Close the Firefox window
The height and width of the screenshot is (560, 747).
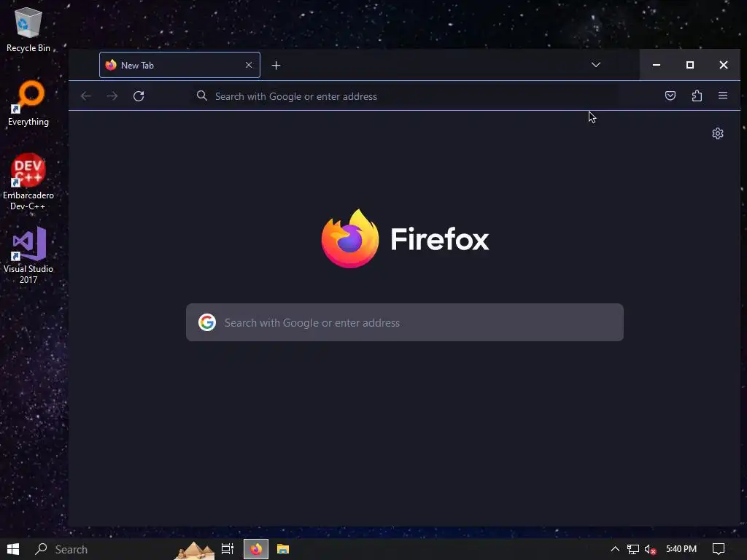click(x=723, y=65)
